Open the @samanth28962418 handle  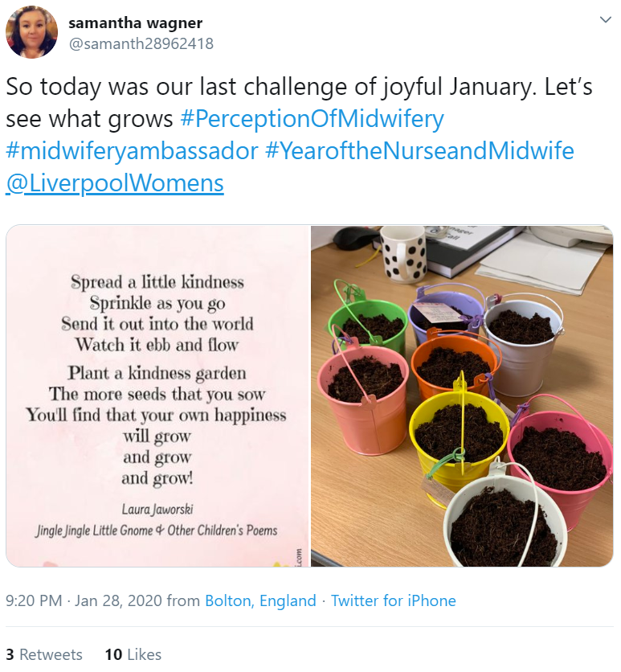pyautogui.click(x=141, y=43)
